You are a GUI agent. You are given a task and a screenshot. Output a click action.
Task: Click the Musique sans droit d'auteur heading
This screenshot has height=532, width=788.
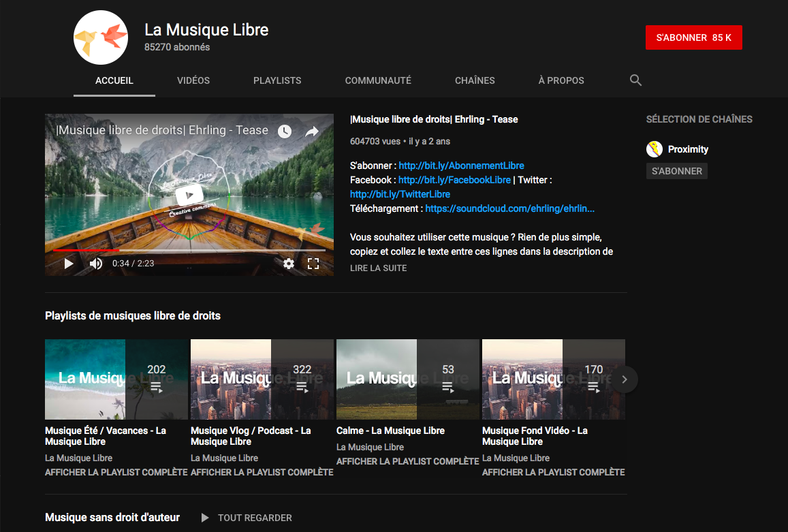tap(112, 518)
